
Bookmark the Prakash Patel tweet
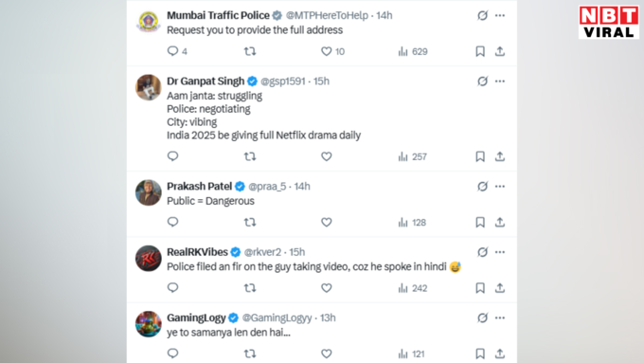coord(480,223)
